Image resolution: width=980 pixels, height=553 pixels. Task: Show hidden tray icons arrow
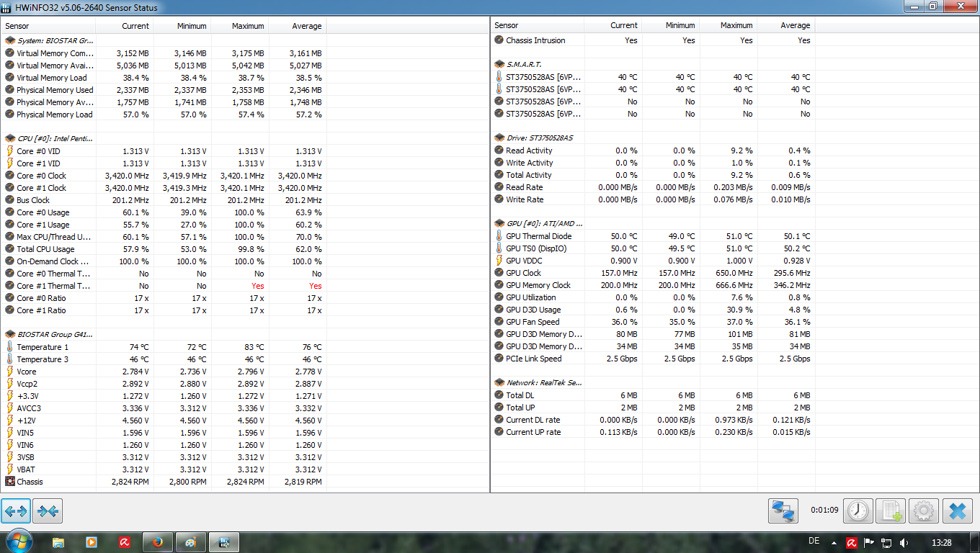(x=834, y=543)
